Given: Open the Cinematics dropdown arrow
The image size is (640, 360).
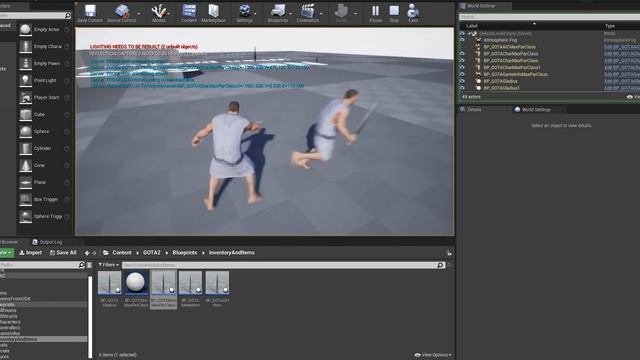Looking at the screenshot, I should 321,13.
